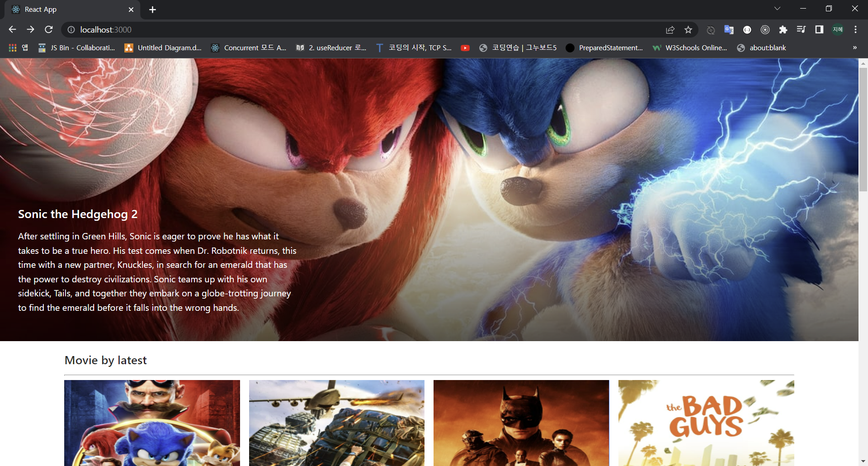Image resolution: width=868 pixels, height=466 pixels.
Task: Restore down the Chrome window
Action: 829,9
